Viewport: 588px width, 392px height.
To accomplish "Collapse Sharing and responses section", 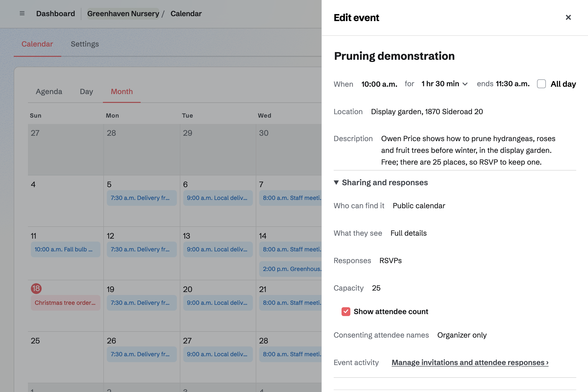I will point(381,183).
